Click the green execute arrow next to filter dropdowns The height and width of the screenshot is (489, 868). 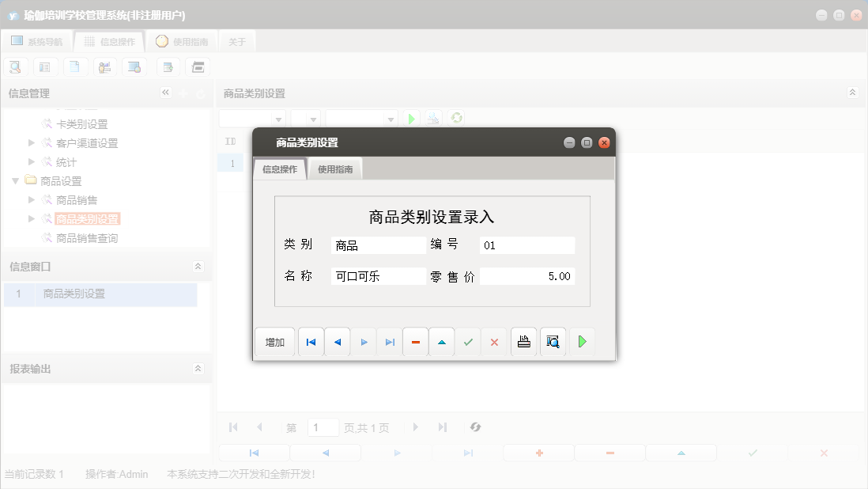(x=410, y=117)
